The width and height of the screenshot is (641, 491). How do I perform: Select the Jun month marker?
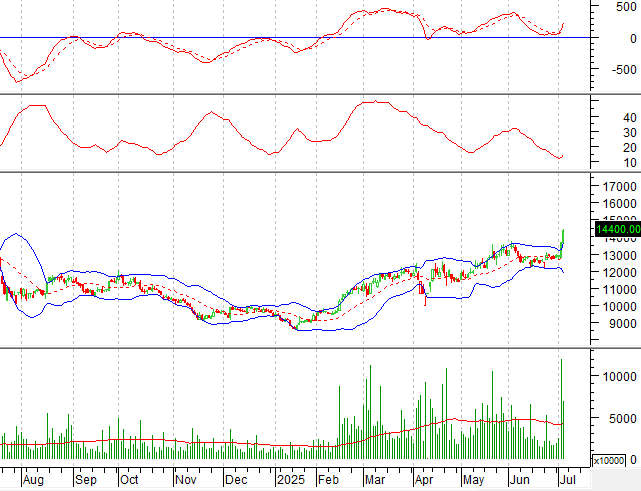520,478
